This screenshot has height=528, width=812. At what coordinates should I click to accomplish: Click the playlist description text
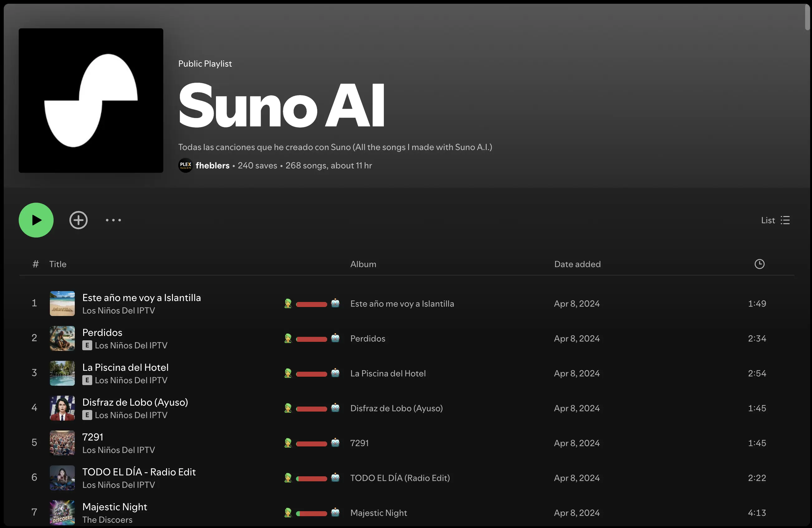335,147
